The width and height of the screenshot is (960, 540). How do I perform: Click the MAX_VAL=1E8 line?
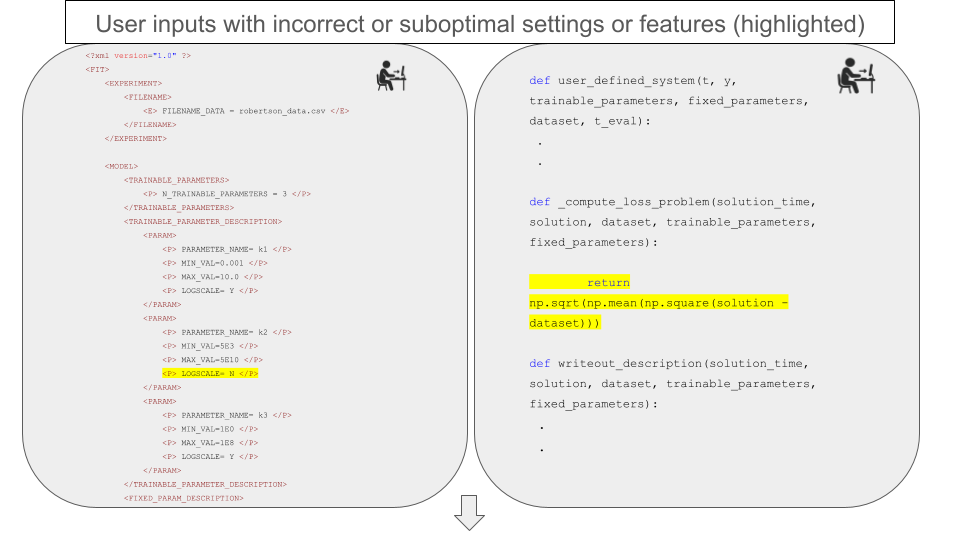pos(210,442)
